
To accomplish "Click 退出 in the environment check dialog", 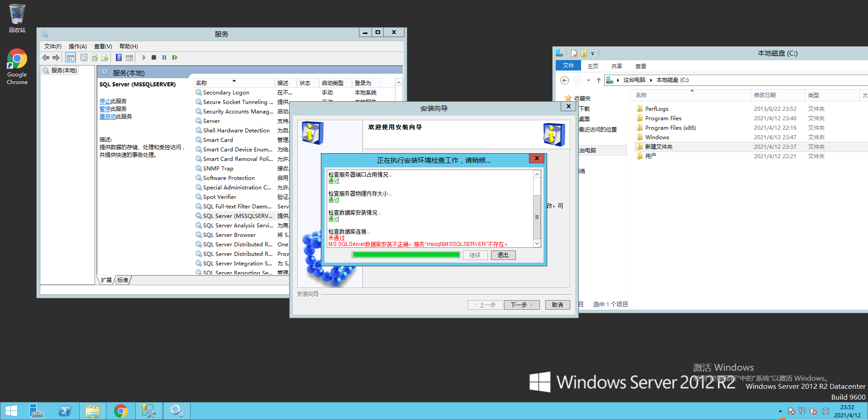I will coord(503,255).
